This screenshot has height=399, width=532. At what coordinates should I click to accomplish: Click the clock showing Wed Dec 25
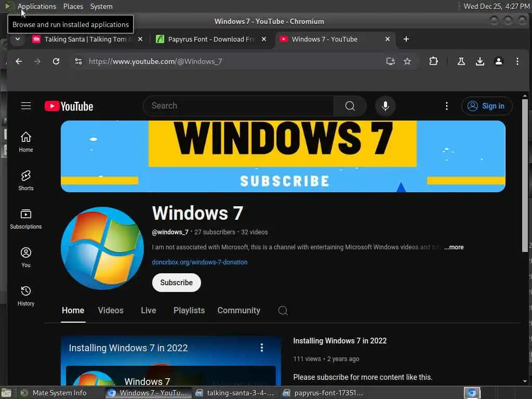(x=496, y=6)
